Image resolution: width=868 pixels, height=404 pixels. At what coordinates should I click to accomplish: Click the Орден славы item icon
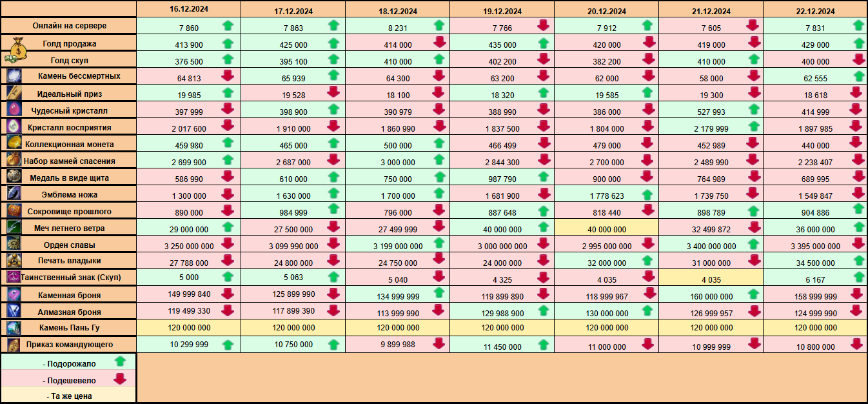(x=14, y=244)
